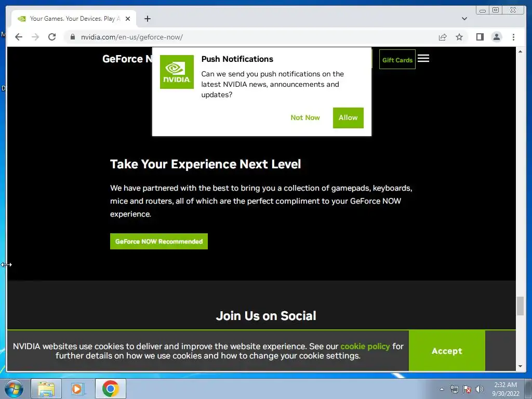Viewport: 532px width, 399px height.
Task: Click the forward navigation arrow
Action: pyautogui.click(x=35, y=37)
